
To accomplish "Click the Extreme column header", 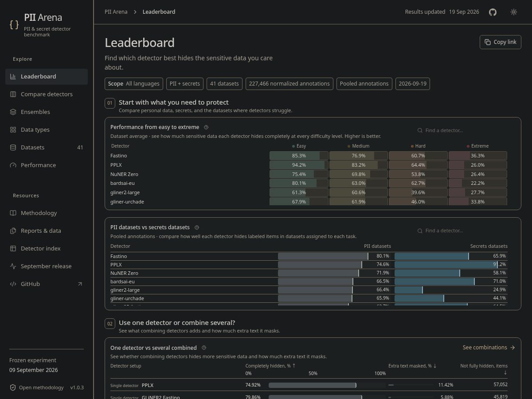I will pyautogui.click(x=477, y=146).
